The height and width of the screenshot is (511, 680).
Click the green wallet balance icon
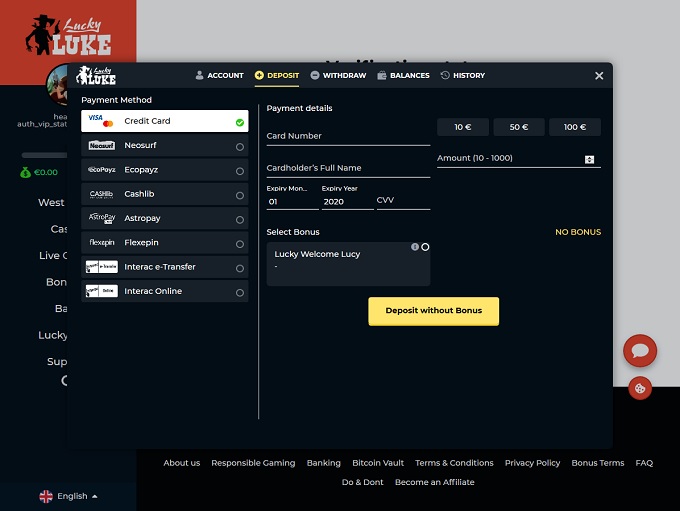pos(25,172)
